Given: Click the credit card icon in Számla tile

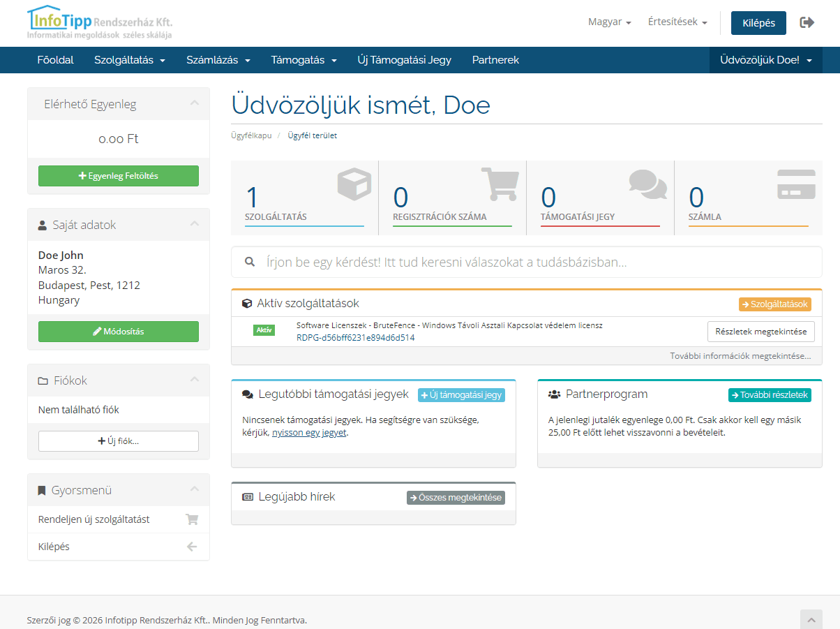Looking at the screenshot, I should tap(796, 184).
